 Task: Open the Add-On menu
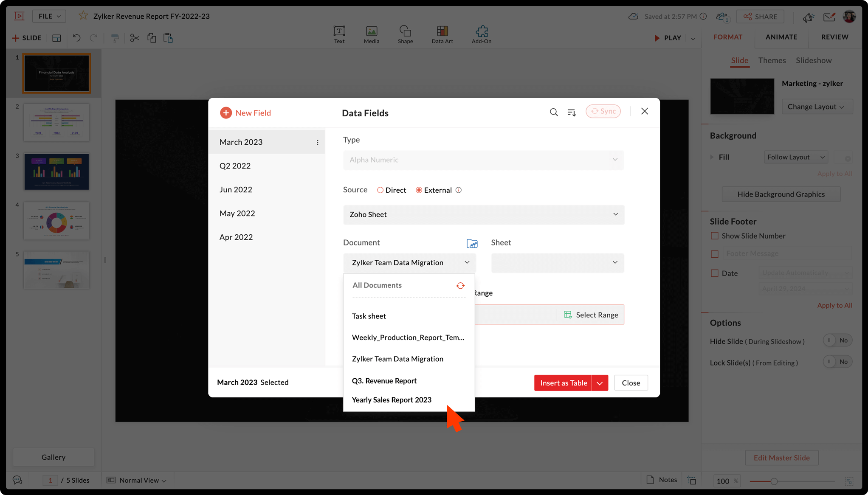click(482, 34)
